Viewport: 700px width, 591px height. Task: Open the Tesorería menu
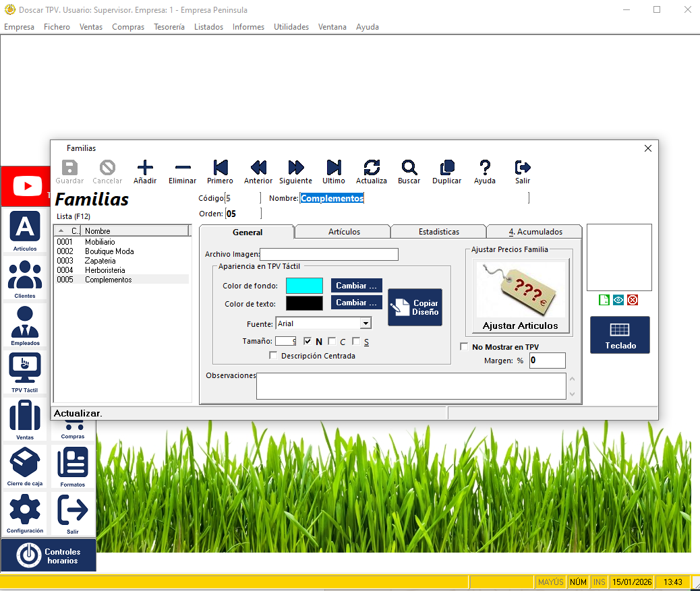(169, 27)
